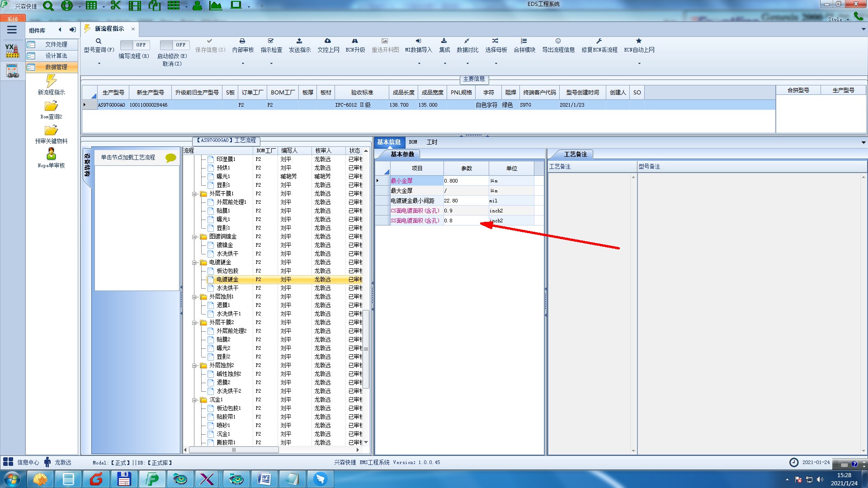
Task: Open dropdown arrow under 型号查询
Action: coord(99,63)
